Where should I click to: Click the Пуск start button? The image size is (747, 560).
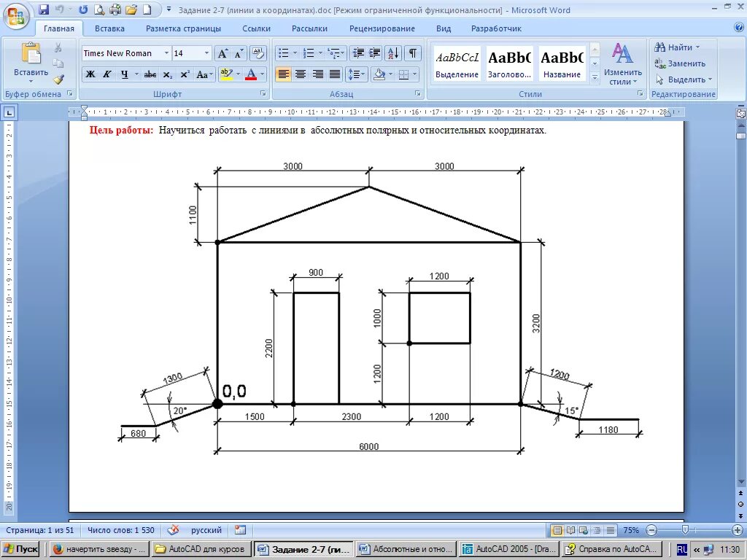(x=21, y=548)
